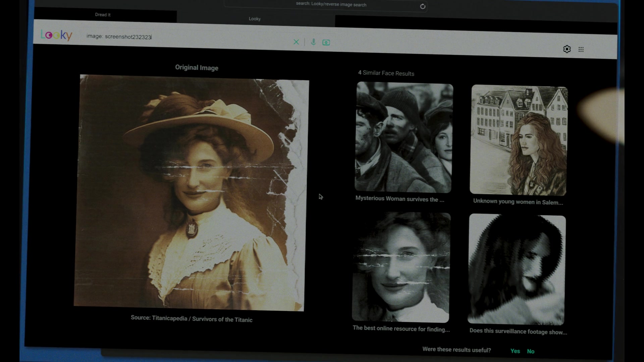Reload the page with the refresh icon
This screenshot has width=644, height=362.
coord(423,6)
